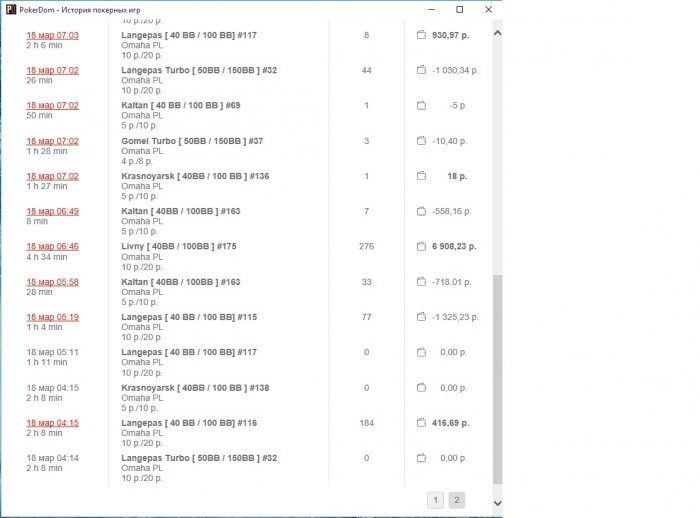The width and height of the screenshot is (700, 518).
Task: Click wallet icon next to -10,40 р.
Action: click(x=421, y=141)
